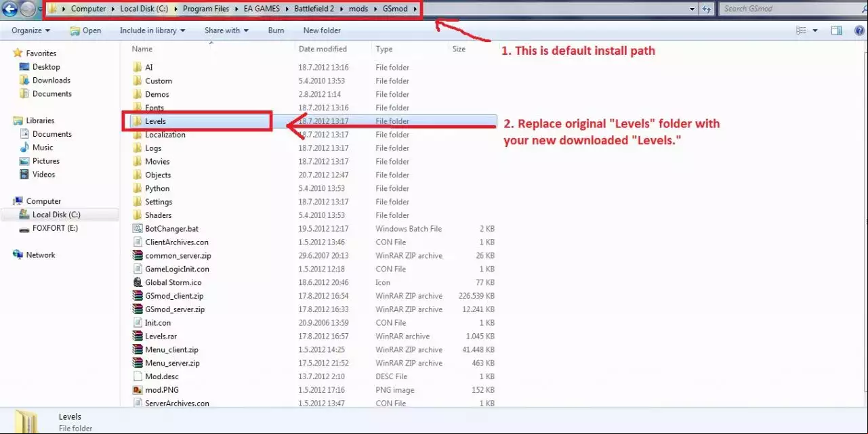868x434 pixels.
Task: Click the Forward navigation arrow button
Action: pos(27,9)
